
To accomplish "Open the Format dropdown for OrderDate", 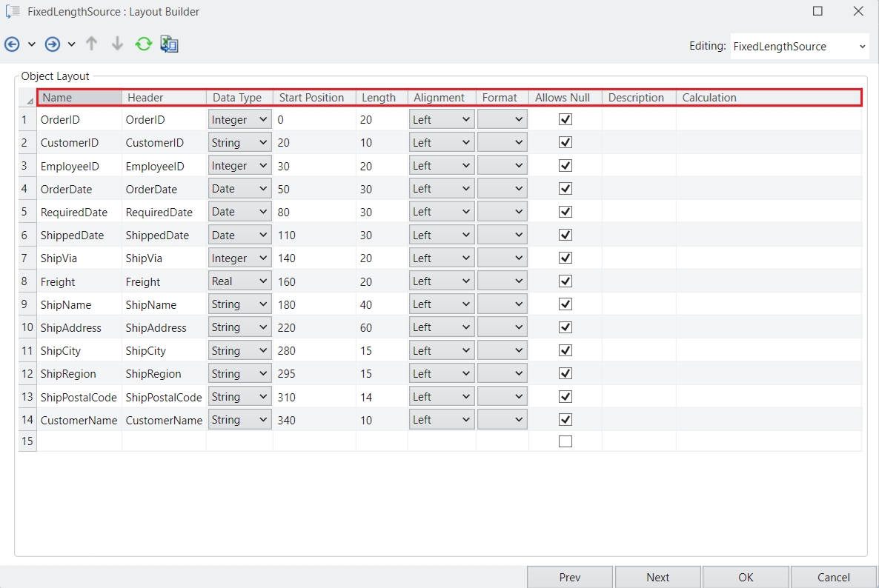I will 502,189.
